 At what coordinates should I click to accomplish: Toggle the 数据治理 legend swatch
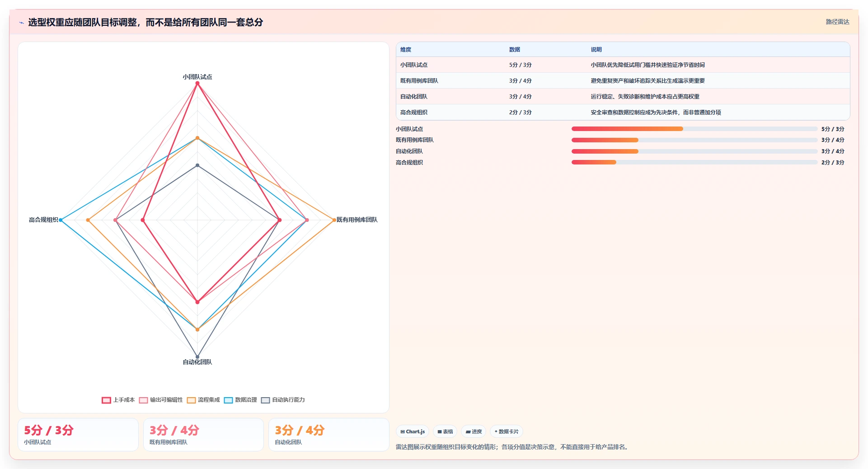tap(228, 400)
